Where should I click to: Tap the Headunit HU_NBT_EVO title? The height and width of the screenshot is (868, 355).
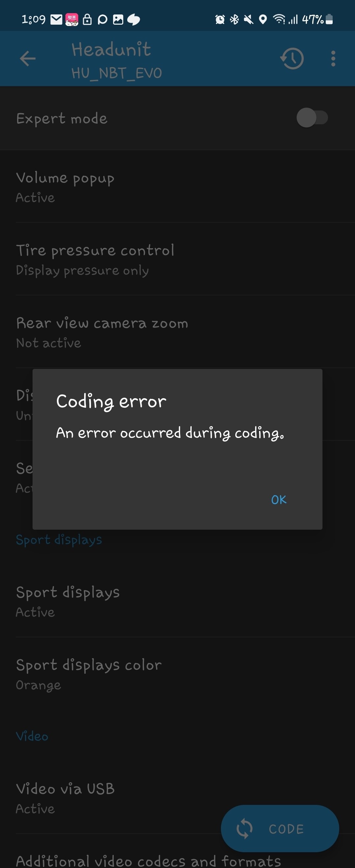(x=117, y=60)
